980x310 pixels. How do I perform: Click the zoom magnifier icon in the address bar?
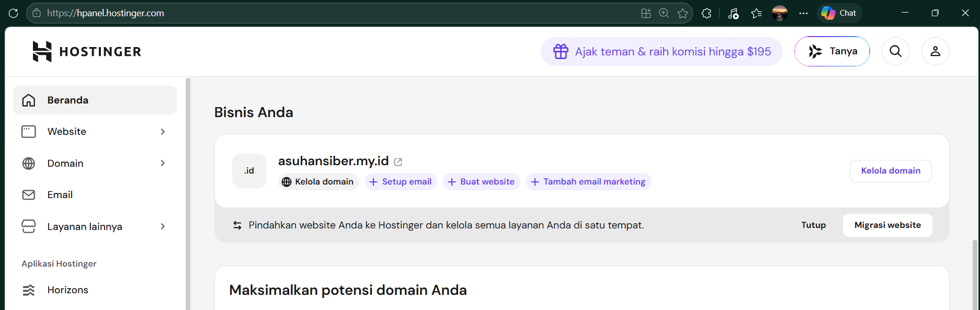[664, 13]
